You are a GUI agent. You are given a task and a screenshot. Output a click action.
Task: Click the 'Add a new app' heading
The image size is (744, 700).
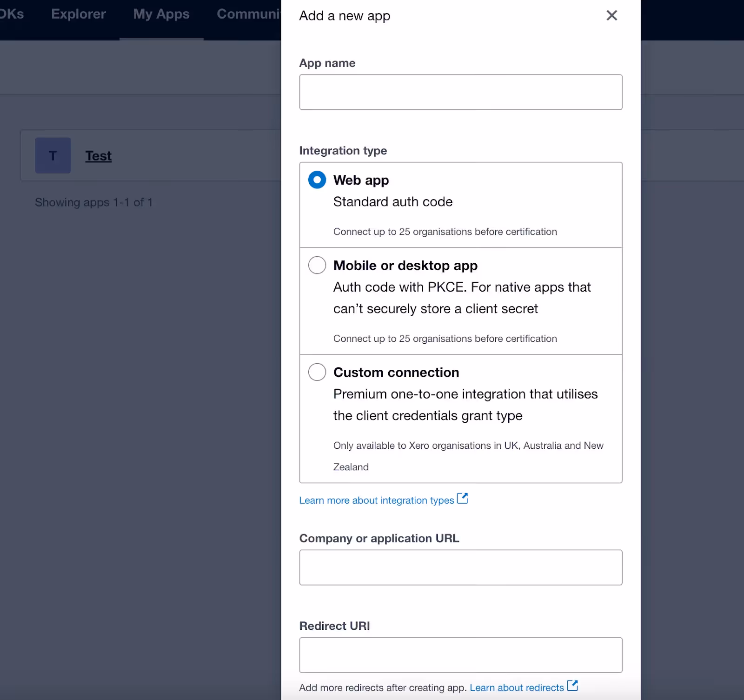tap(345, 16)
